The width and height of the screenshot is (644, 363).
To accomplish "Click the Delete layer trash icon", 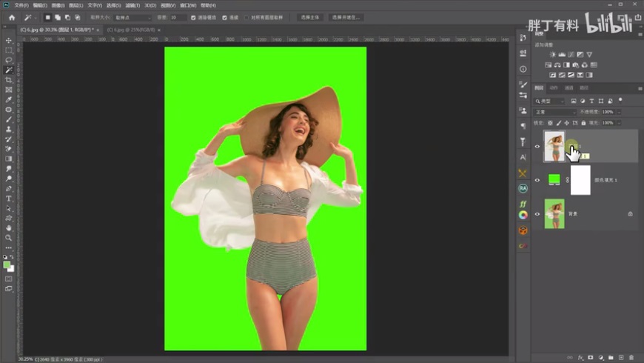I will pyautogui.click(x=631, y=356).
